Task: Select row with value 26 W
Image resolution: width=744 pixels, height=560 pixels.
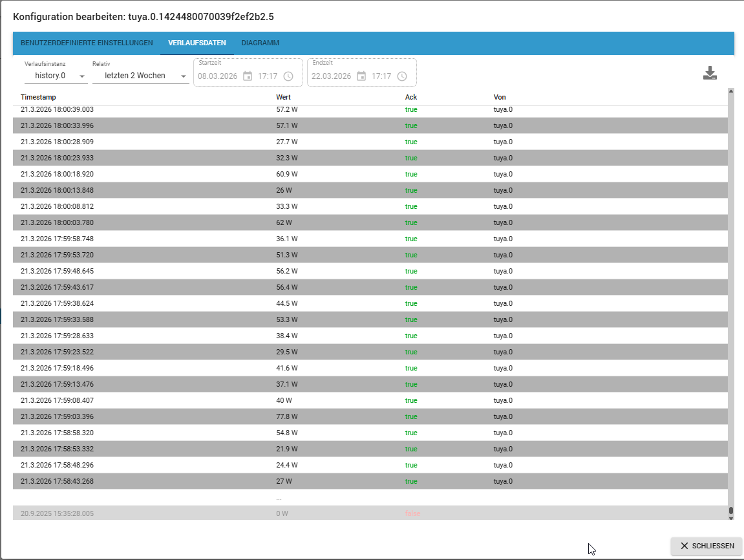Action: [x=370, y=190]
